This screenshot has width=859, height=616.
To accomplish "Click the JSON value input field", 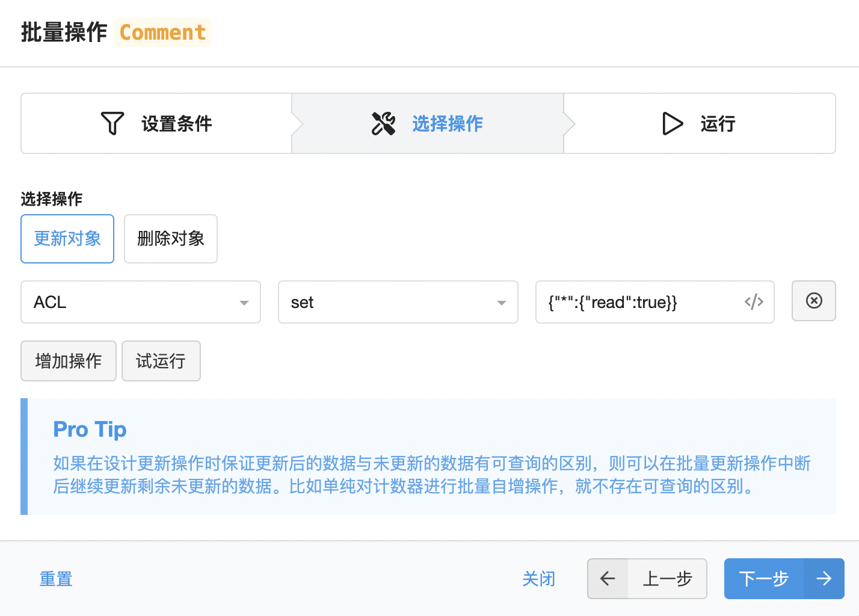I will point(638,302).
